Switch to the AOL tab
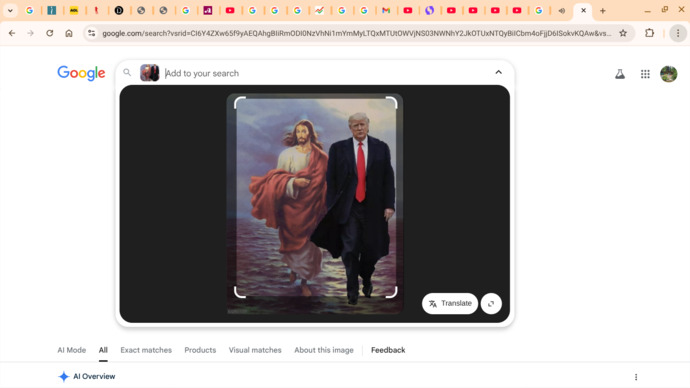Image resolution: width=690 pixels, height=388 pixels. pyautogui.click(x=74, y=11)
